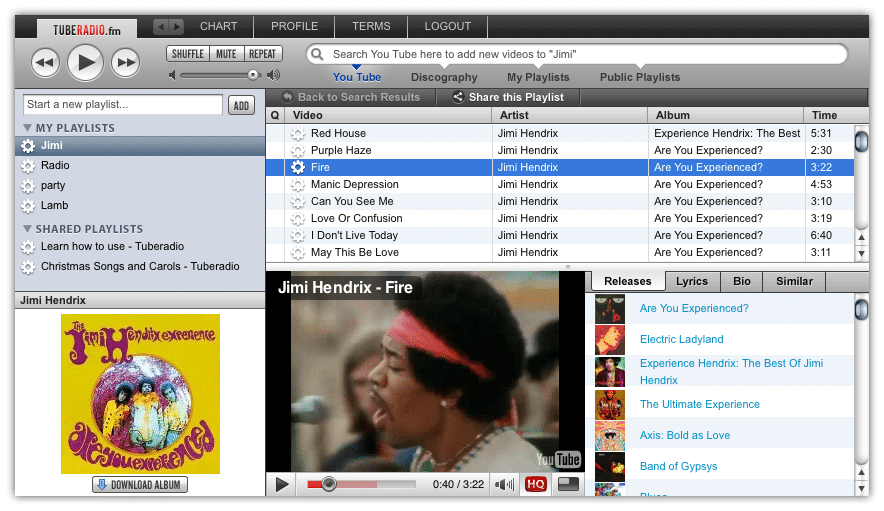Screen dimensions: 884x511
Task: Click the gear icon beside Radio playlist
Action: pyautogui.click(x=28, y=166)
